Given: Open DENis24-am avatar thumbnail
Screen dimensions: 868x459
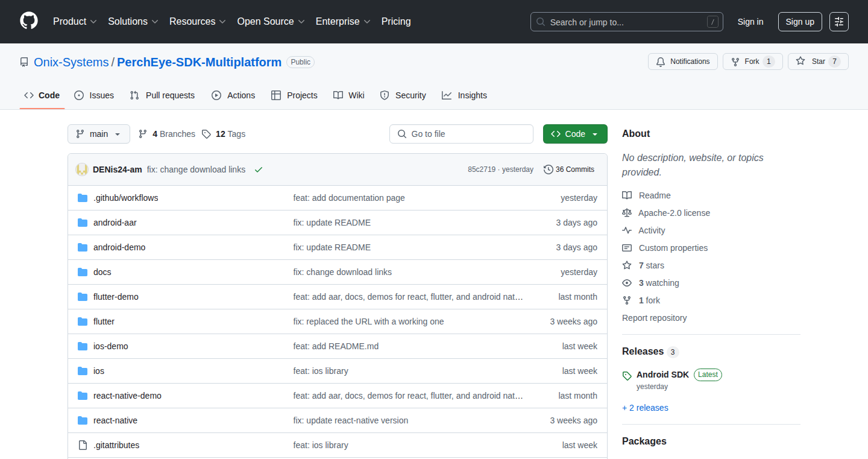Looking at the screenshot, I should (82, 169).
